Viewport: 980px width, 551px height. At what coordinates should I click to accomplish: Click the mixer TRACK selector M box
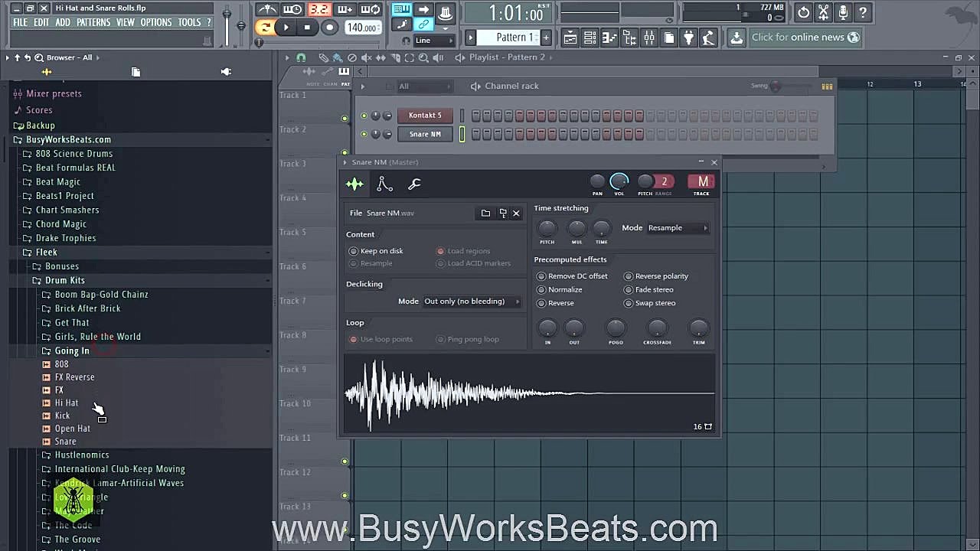(x=702, y=181)
